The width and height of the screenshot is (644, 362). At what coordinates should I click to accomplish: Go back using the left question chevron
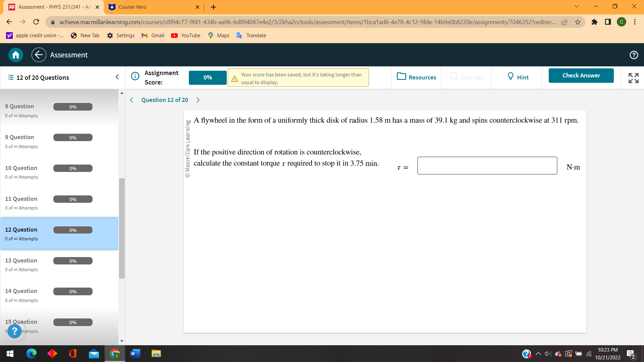pyautogui.click(x=131, y=100)
